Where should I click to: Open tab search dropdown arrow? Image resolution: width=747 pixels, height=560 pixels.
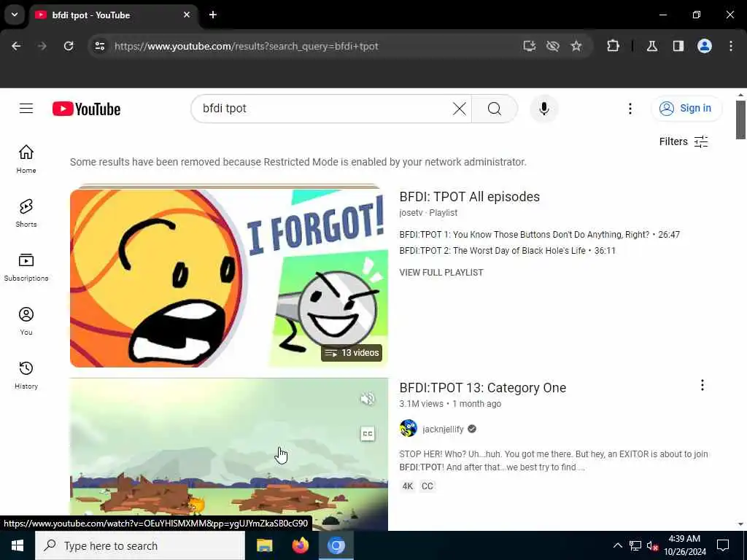[15, 15]
